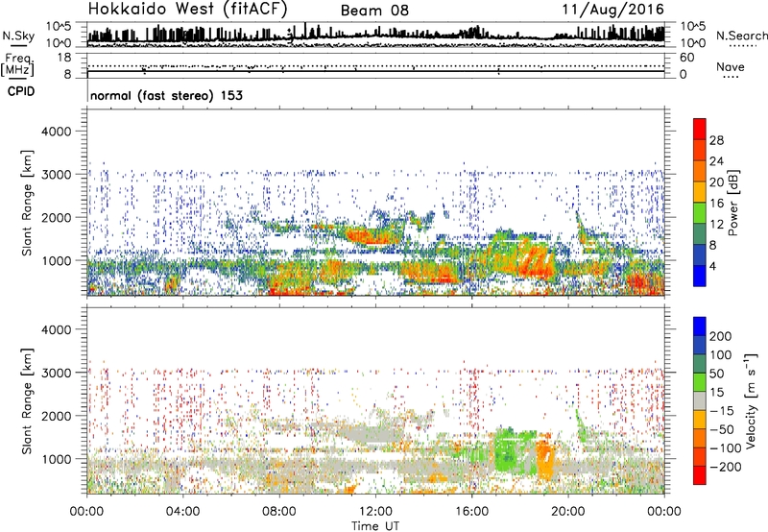Click the '28' tick on the Power color bar

(716, 140)
